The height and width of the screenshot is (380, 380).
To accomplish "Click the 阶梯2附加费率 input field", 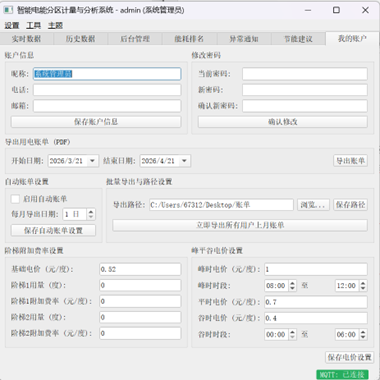I will point(140,333).
